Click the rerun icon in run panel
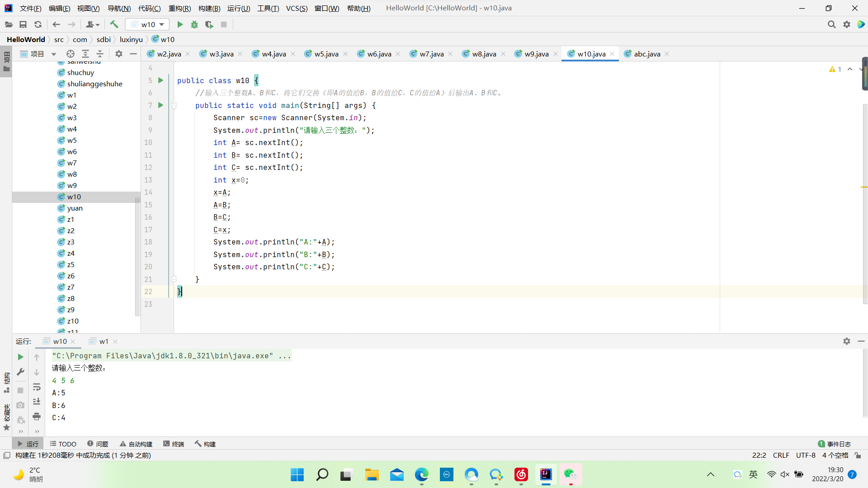The image size is (868, 488). [20, 357]
